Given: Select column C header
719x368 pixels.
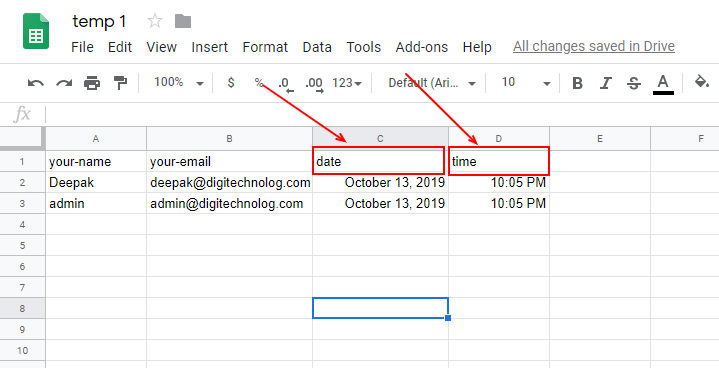Looking at the screenshot, I should pos(380,139).
